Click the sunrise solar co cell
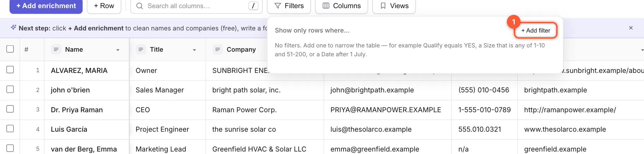 click(x=264, y=129)
